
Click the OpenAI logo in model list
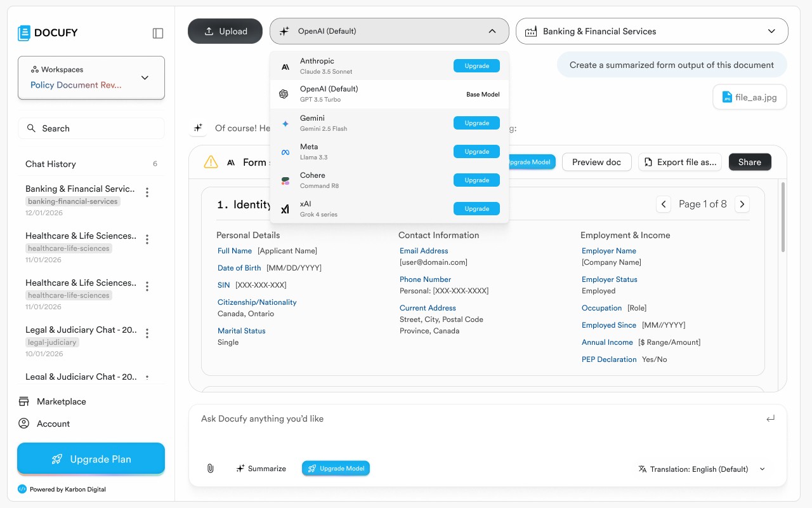click(284, 94)
